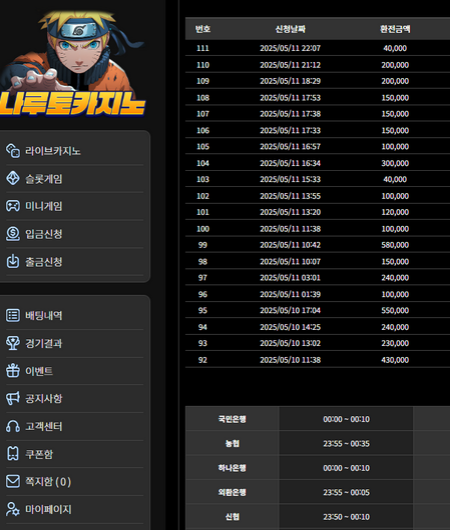Click the 공지사항 megaphone icon

tap(13, 399)
